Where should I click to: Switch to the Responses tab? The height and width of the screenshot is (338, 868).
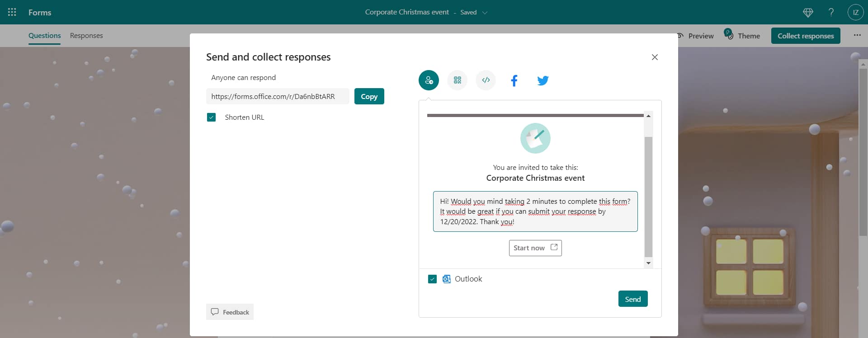(86, 36)
